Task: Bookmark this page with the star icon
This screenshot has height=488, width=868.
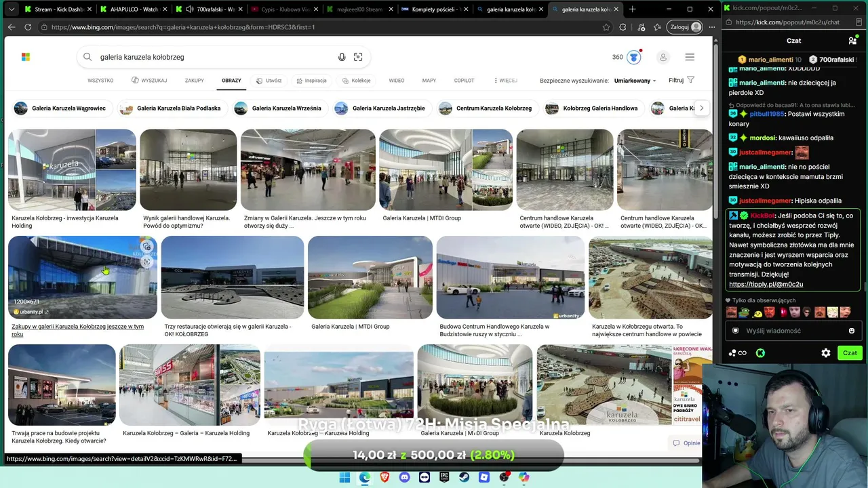Action: click(606, 27)
